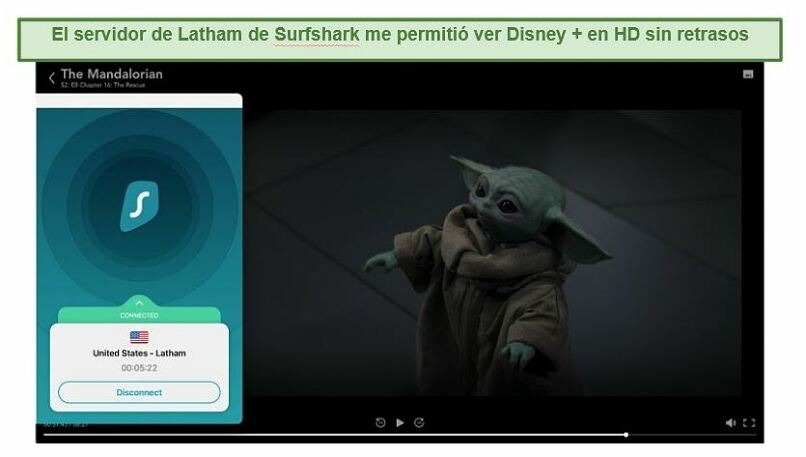Enter fullscreen mode

point(749,423)
